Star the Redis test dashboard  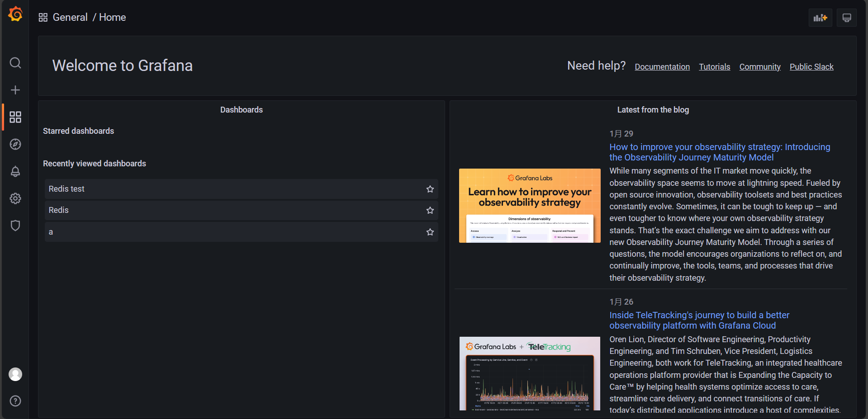pos(430,189)
